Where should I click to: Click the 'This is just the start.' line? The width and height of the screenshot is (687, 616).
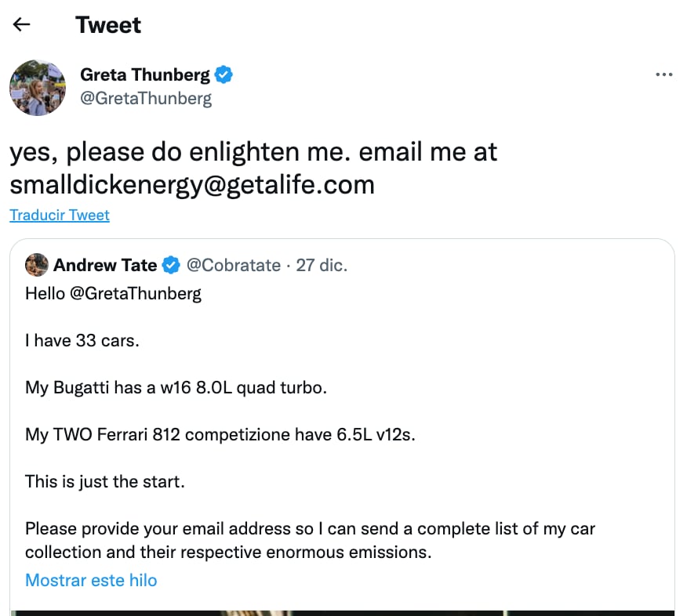point(105,481)
